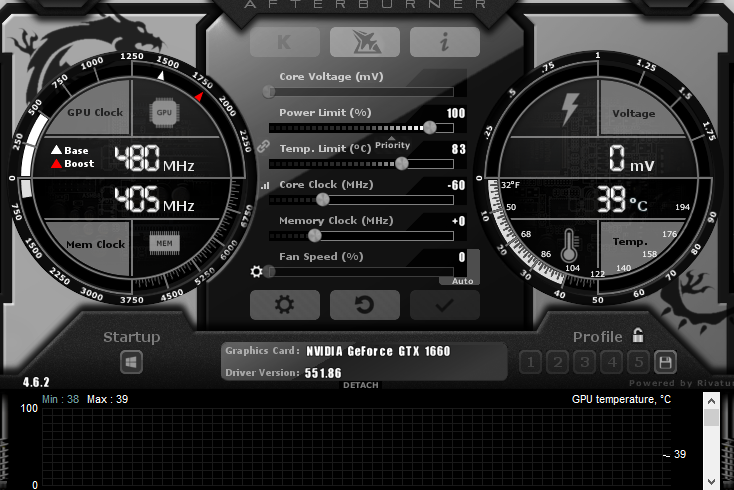Click the graphics card name NVIDIA GeForce GTX 1660
Screen dimensions: 734x490
coord(378,351)
